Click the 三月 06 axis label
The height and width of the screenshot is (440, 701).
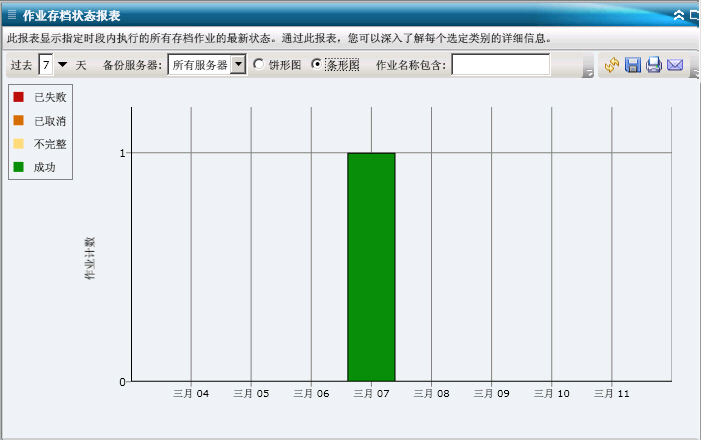pyautogui.click(x=311, y=393)
